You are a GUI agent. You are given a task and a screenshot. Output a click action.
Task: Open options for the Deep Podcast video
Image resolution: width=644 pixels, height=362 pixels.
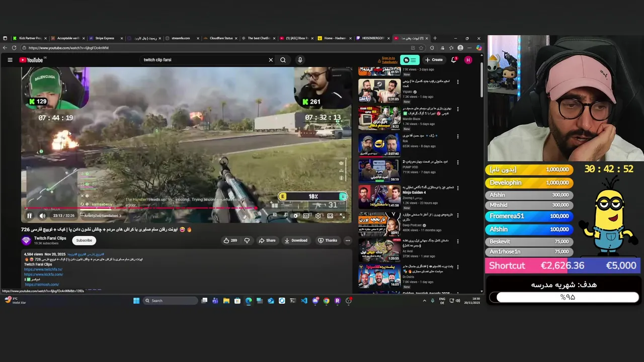click(458, 216)
